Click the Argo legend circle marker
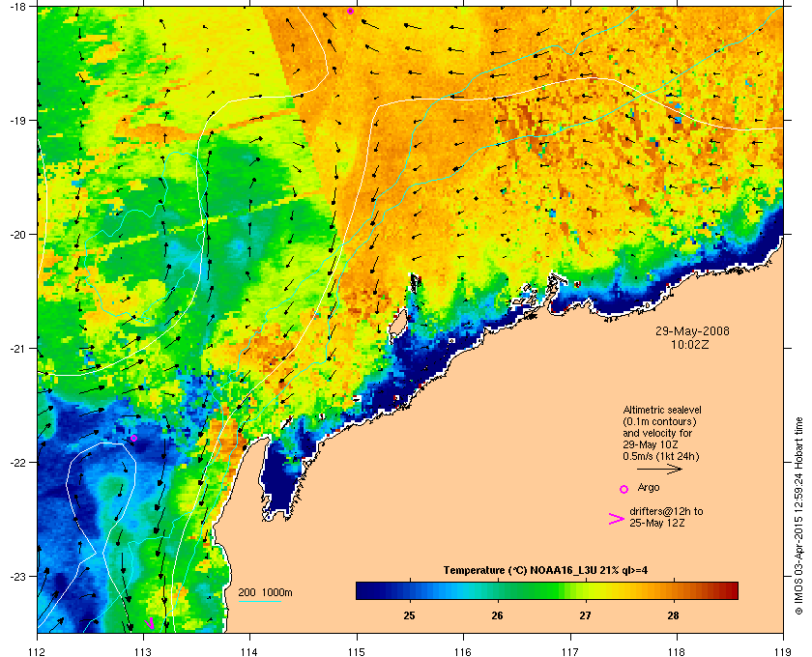Viewport: 812px width, 657px height. [x=624, y=489]
